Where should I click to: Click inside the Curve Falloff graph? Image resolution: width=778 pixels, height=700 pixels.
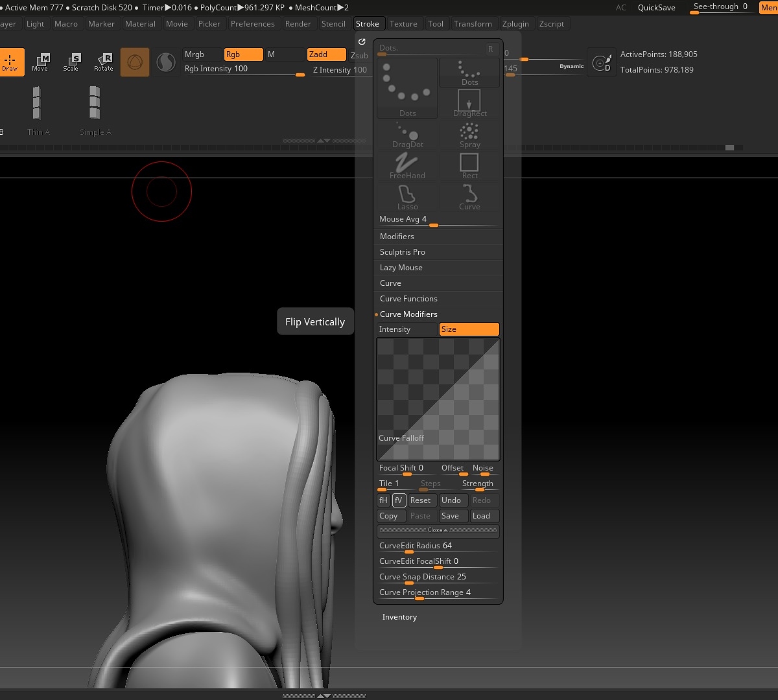coord(438,399)
